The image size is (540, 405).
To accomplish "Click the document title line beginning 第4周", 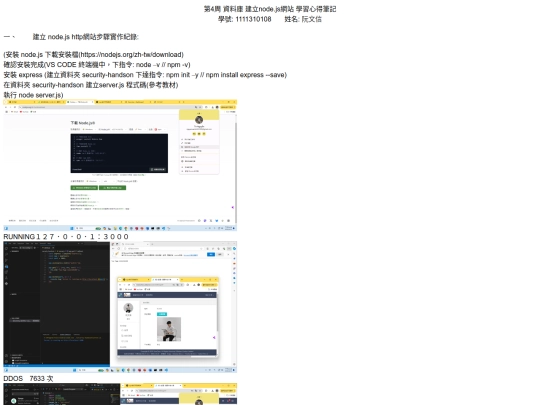I will coord(270,9).
